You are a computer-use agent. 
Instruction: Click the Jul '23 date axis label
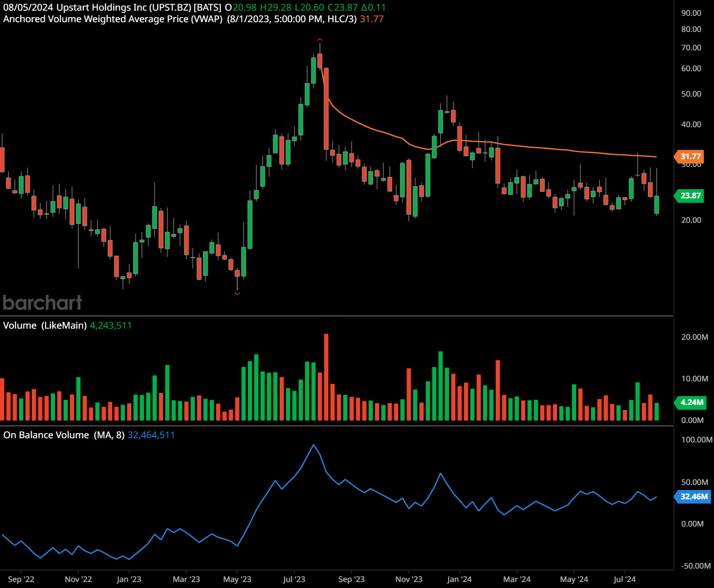294,579
